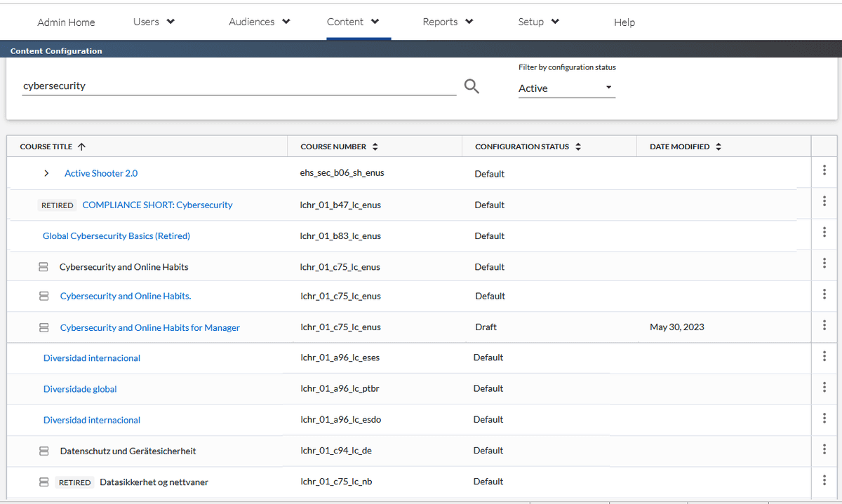This screenshot has width=842, height=504.
Task: Open the kebab menu on Diversidade global row
Action: pyautogui.click(x=824, y=386)
